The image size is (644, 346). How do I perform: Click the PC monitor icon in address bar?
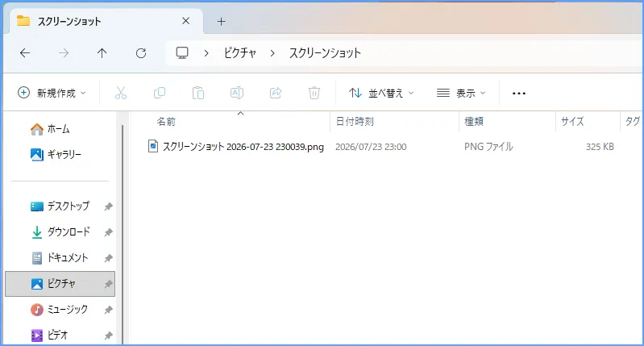click(182, 53)
